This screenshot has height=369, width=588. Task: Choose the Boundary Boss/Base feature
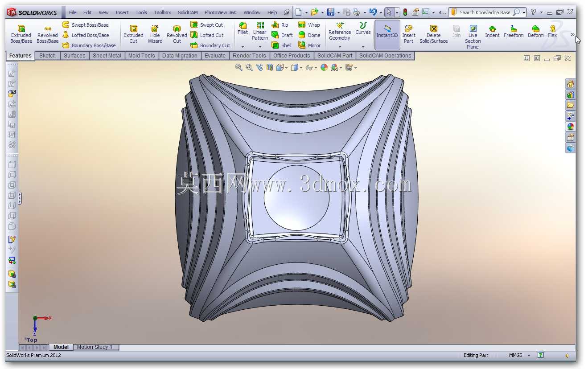pos(89,45)
